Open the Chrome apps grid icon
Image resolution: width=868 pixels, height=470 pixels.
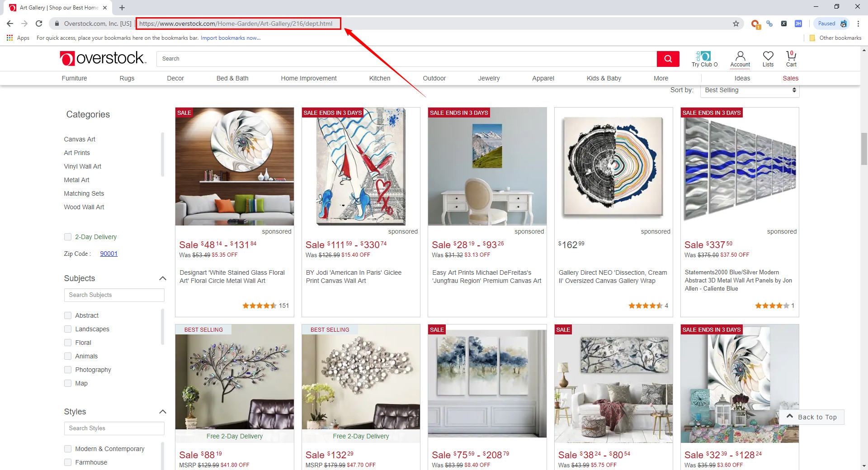click(9, 38)
